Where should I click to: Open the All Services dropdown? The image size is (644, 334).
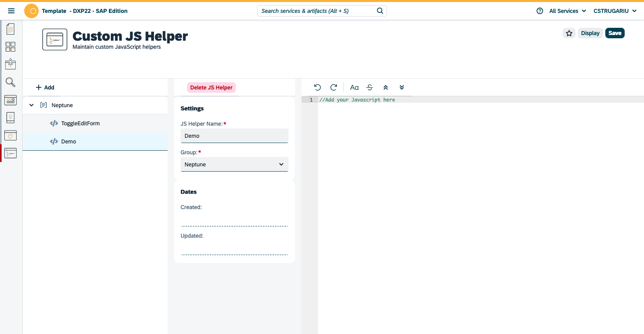567,11
